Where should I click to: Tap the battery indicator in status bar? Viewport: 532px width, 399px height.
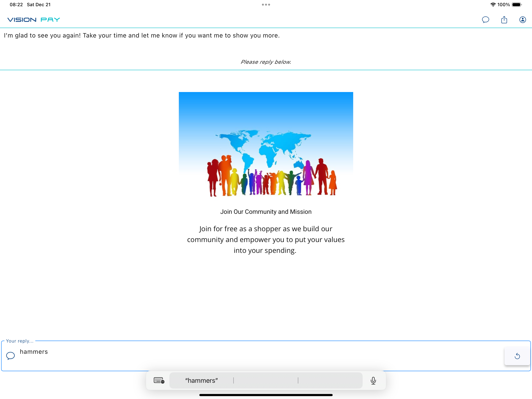[517, 5]
